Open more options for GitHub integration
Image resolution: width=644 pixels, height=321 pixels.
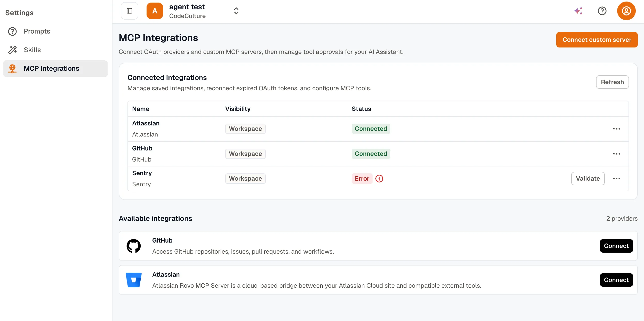coord(617,154)
